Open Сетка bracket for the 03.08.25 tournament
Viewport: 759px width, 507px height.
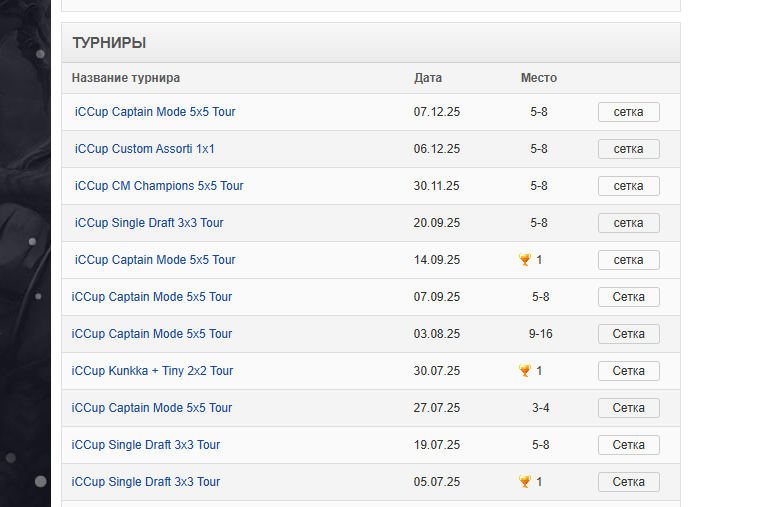[628, 334]
